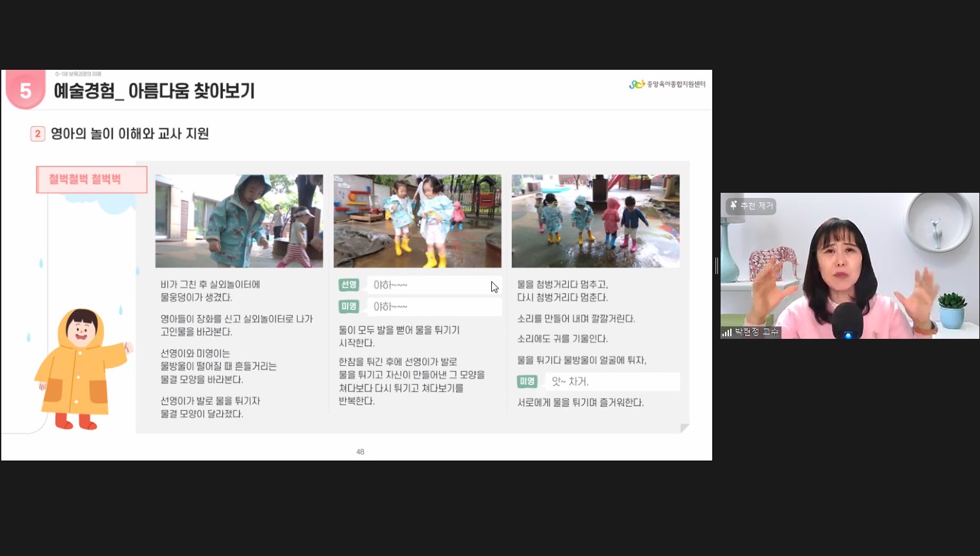Click the text '소리에도 귀를 기울인다.'
The width and height of the screenshot is (980, 556).
click(562, 338)
